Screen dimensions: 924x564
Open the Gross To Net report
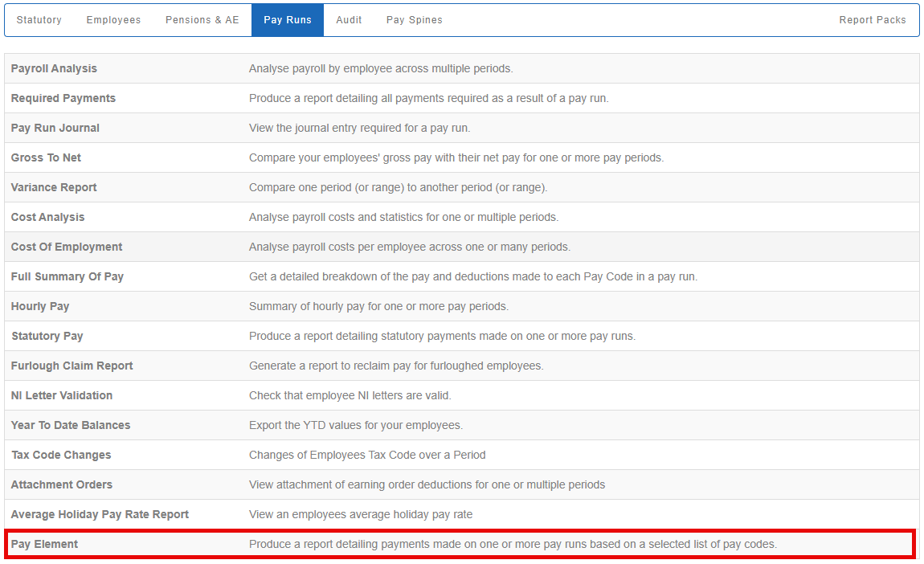coord(46,157)
